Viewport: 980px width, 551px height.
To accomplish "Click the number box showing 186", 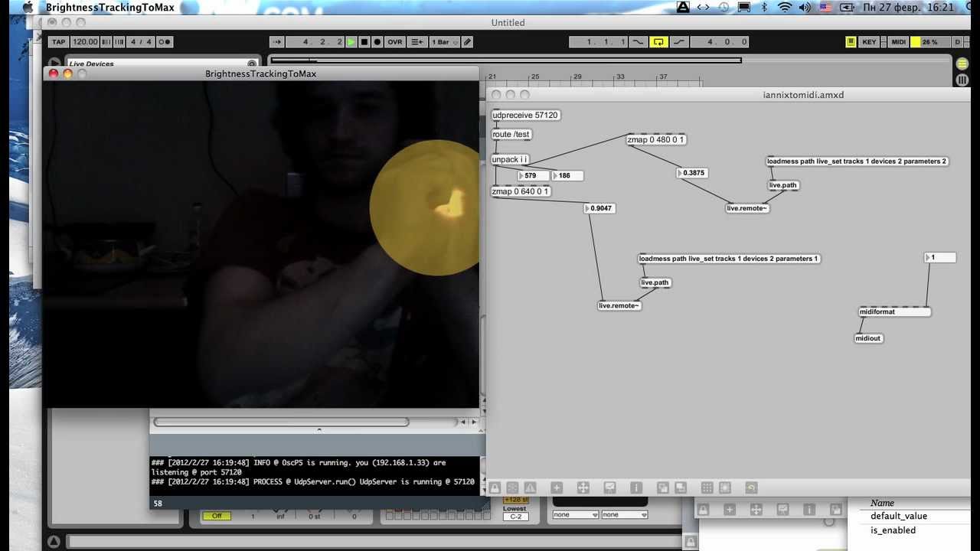I will click(567, 176).
